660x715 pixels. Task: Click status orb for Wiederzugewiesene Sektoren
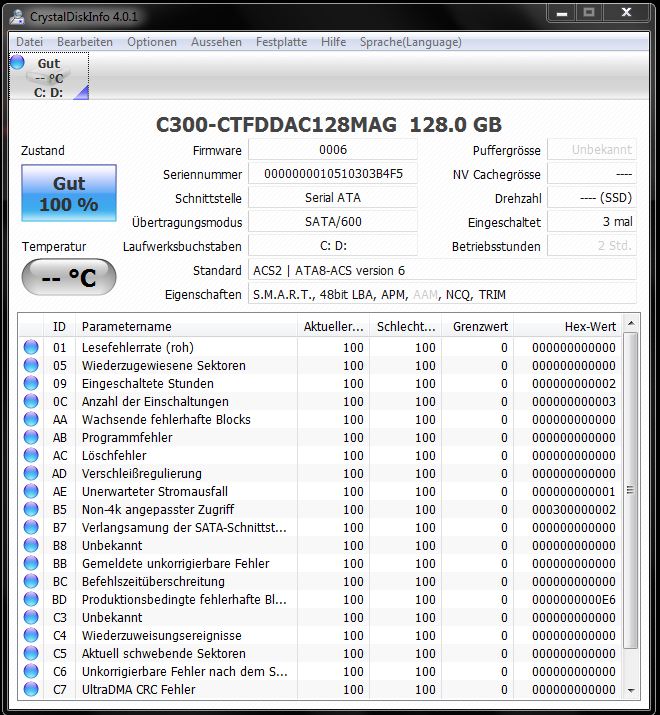point(31,365)
